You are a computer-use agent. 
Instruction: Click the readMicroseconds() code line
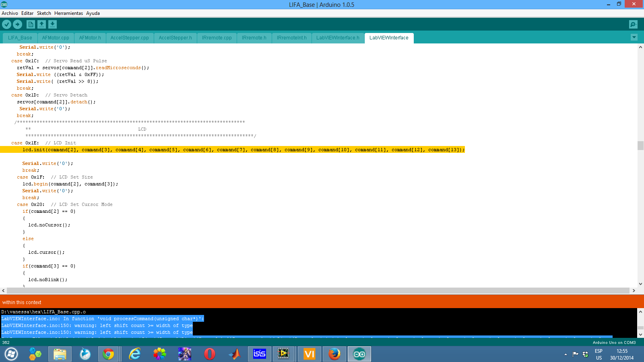[83, 68]
